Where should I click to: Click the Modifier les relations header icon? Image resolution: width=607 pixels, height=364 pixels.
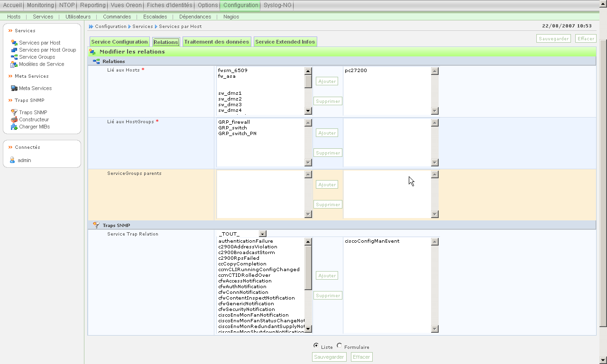92,52
